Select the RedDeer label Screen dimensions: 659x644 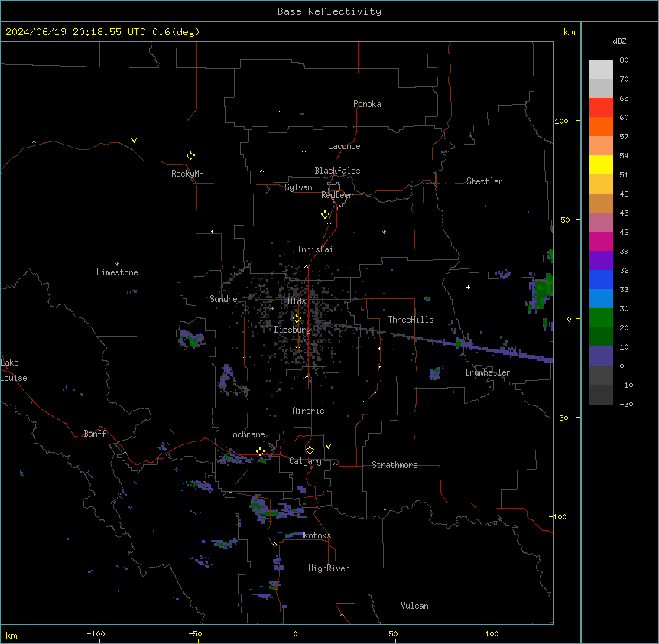pyautogui.click(x=336, y=195)
